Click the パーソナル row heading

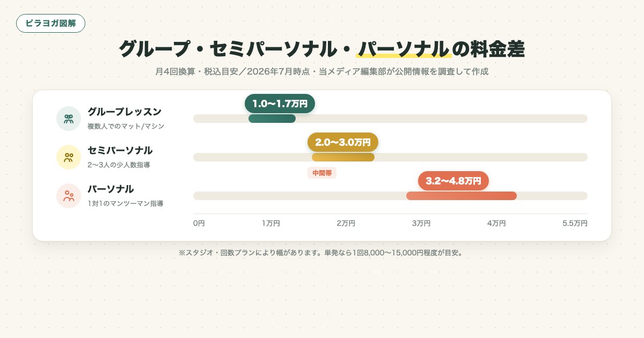(x=111, y=189)
